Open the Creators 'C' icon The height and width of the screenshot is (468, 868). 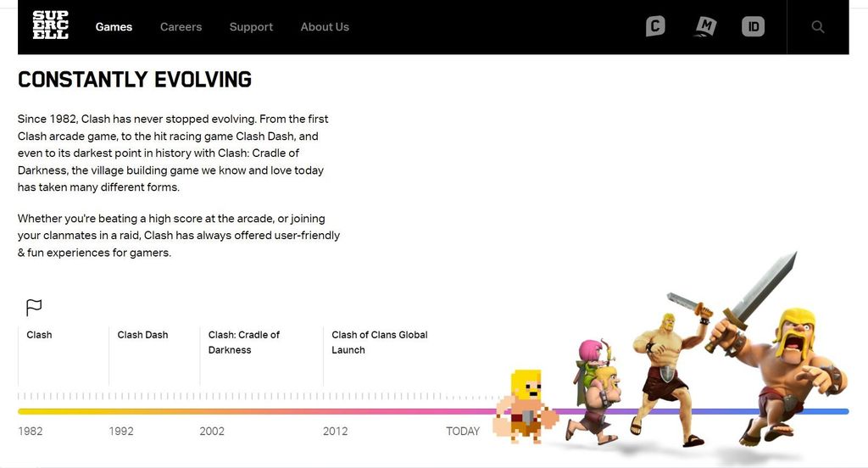point(655,26)
